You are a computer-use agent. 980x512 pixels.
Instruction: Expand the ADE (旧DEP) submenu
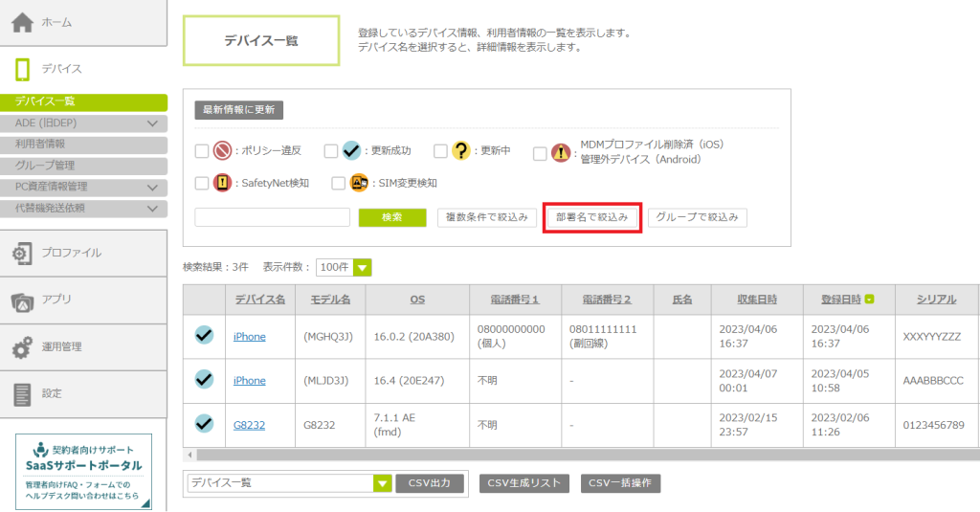(x=152, y=122)
